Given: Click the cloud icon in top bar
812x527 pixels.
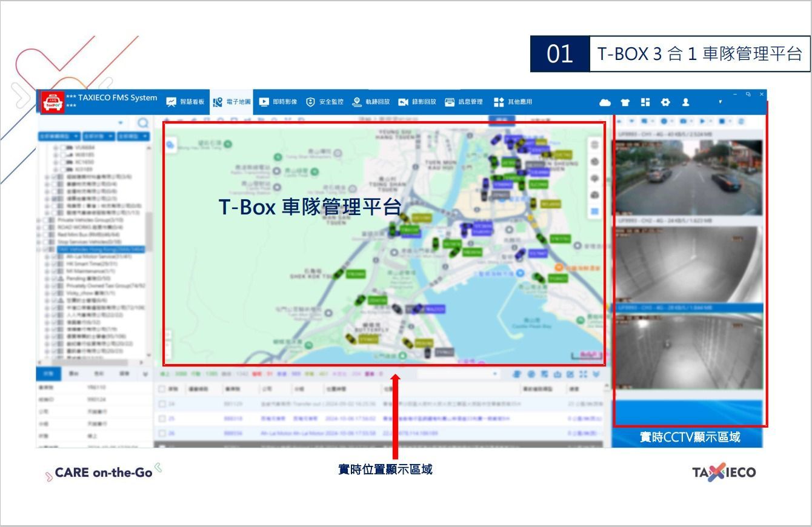Looking at the screenshot, I should click(x=605, y=102).
